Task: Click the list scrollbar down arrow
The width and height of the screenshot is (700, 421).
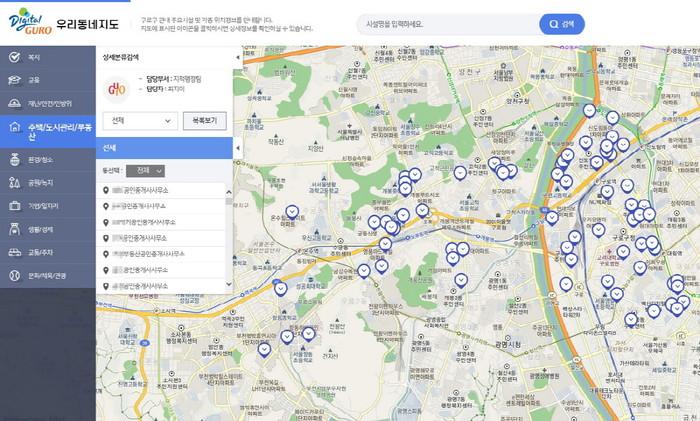Action: point(229,284)
